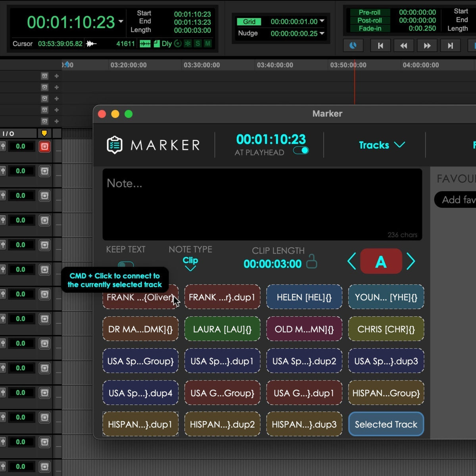Click the green asterisk indicator
The width and height of the screenshot is (476, 476).
(x=188, y=44)
